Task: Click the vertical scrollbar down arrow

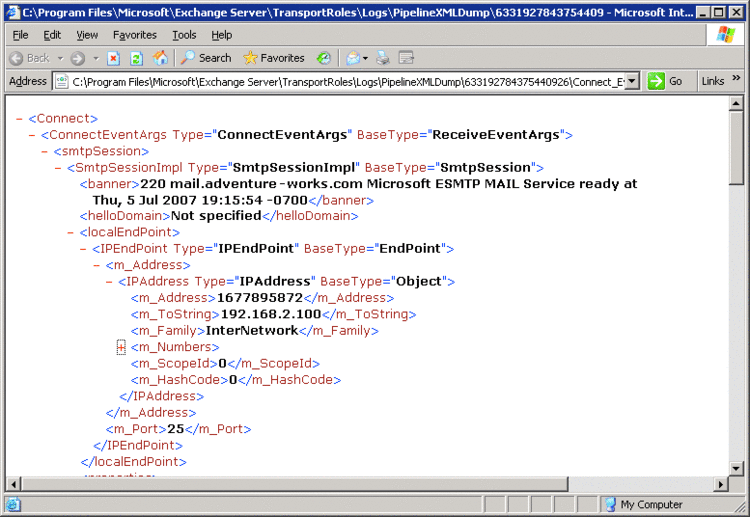Action: tap(736, 468)
